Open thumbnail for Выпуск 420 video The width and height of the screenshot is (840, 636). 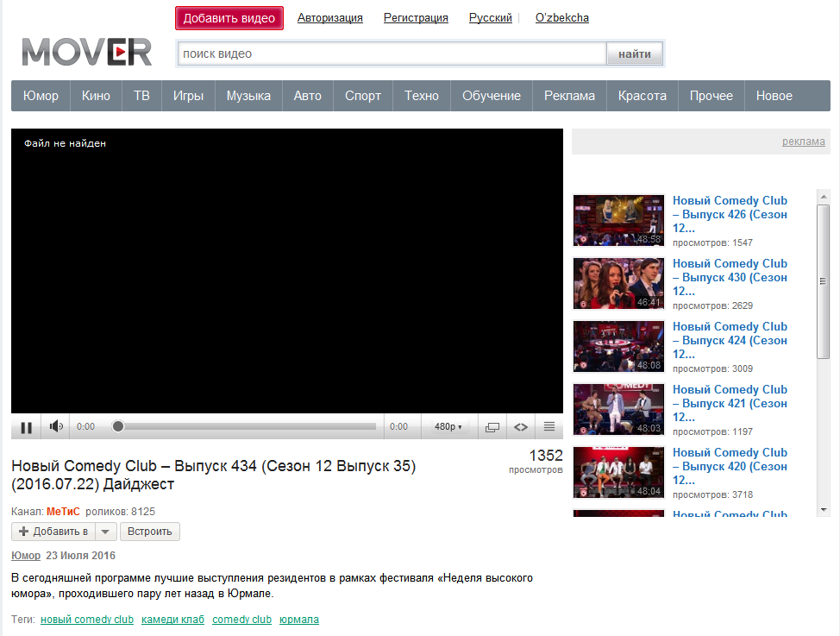[x=618, y=472]
